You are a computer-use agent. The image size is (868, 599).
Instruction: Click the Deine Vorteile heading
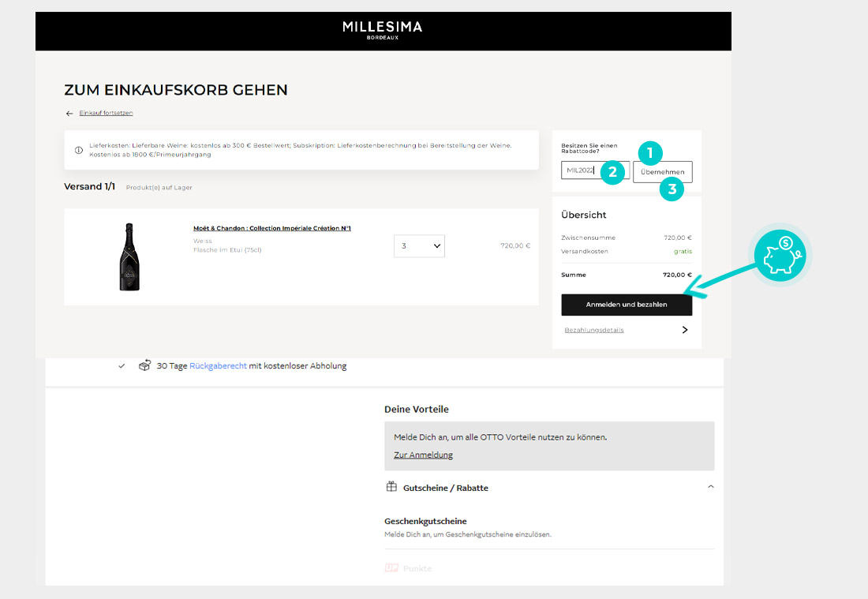pos(417,409)
